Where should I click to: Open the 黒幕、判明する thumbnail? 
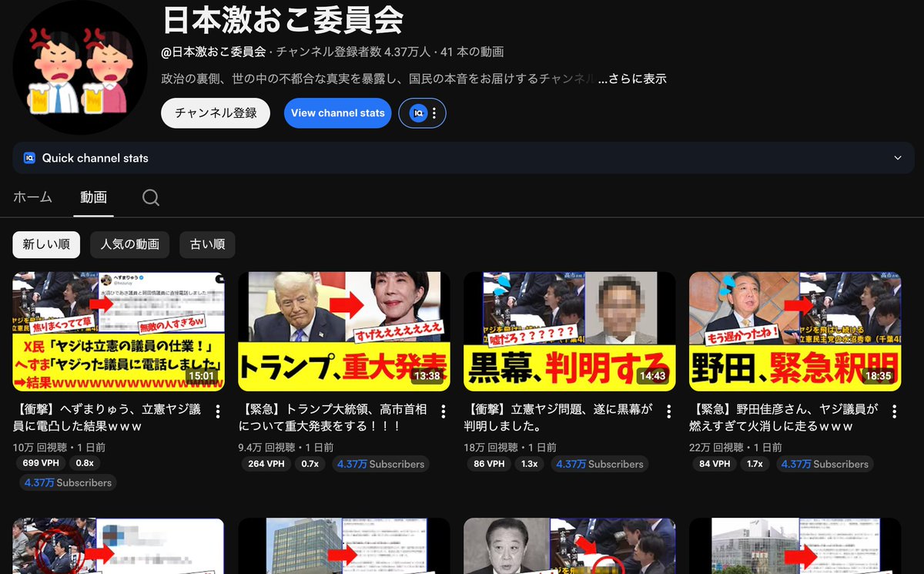[x=569, y=331]
